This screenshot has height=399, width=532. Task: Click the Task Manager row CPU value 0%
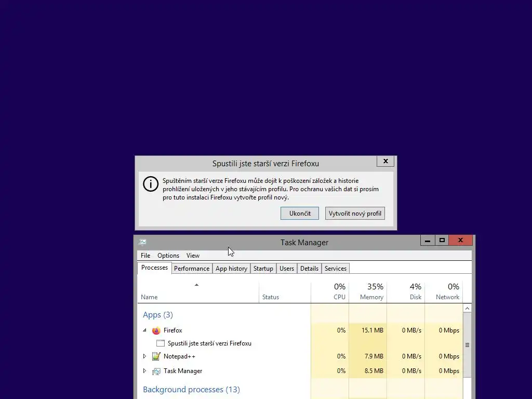(x=341, y=371)
